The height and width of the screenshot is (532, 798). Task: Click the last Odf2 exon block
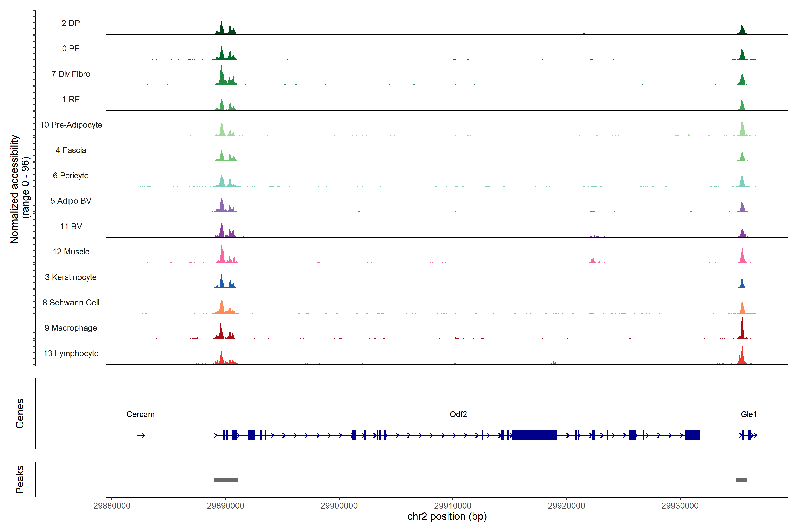pyautogui.click(x=692, y=435)
